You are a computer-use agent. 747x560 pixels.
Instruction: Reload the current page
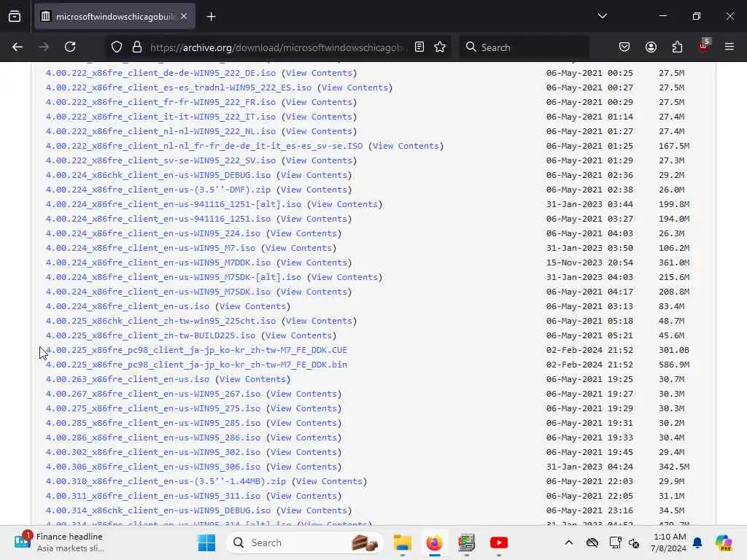70,47
